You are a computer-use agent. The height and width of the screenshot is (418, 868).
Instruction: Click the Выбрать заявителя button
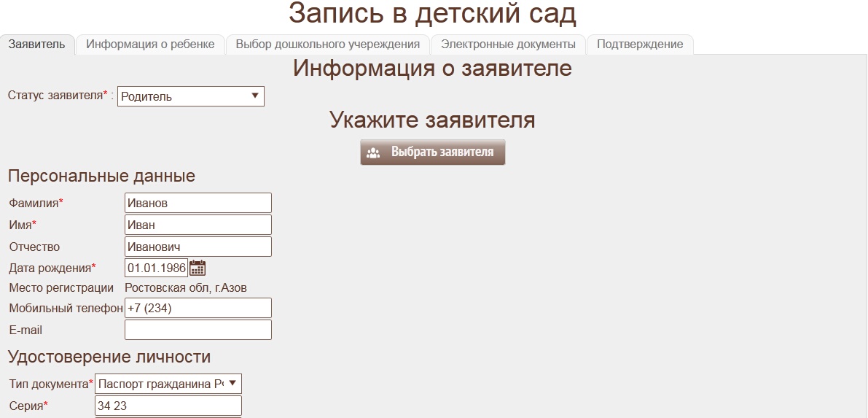pyautogui.click(x=432, y=152)
